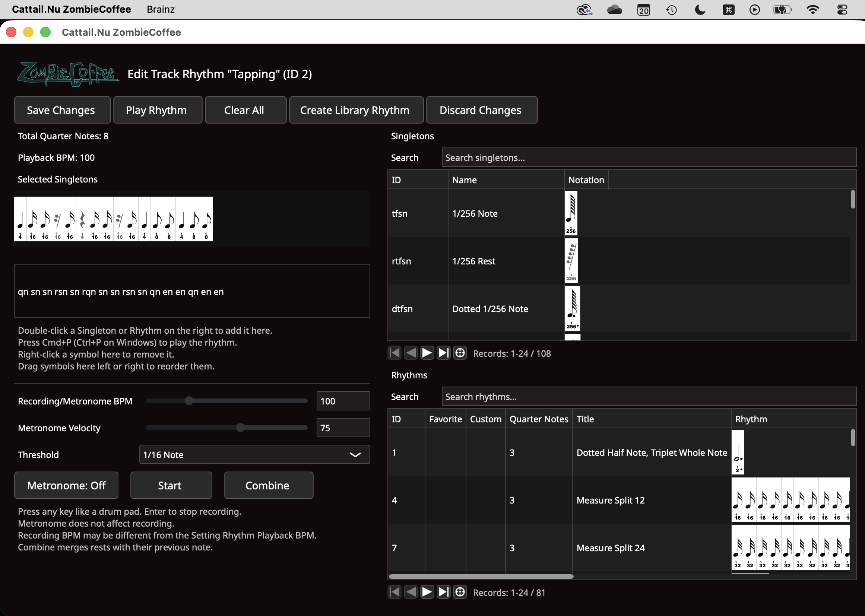Viewport: 865px width, 616px height.
Task: Click Dotted Half Note rhythm image
Action: tap(738, 452)
